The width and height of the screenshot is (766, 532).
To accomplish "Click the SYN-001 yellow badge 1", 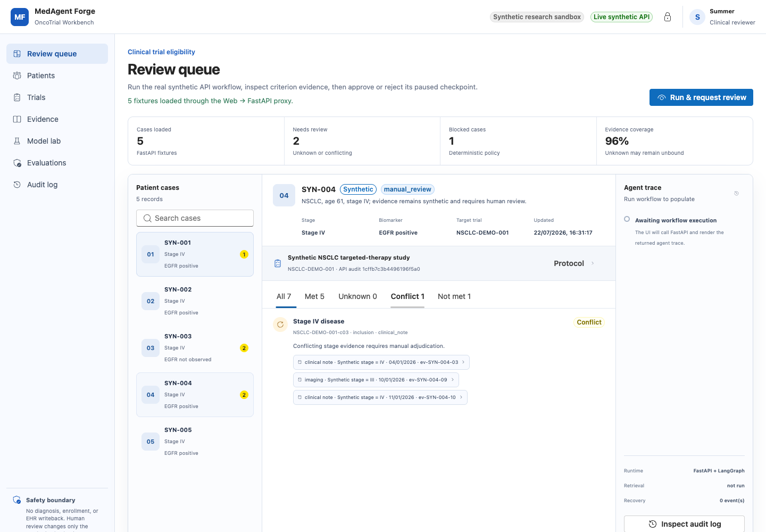I will (x=244, y=254).
